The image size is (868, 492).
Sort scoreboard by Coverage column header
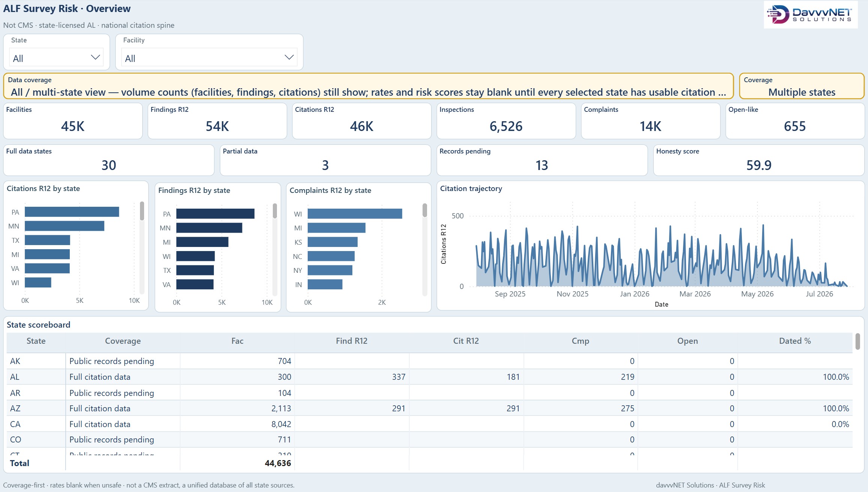coord(123,341)
